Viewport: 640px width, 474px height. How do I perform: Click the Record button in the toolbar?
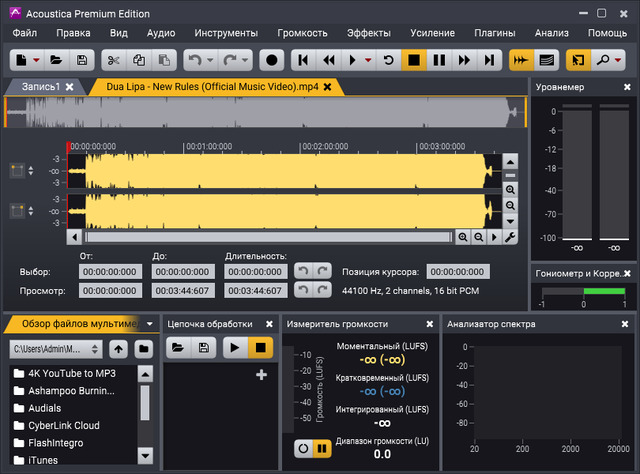pos(271,60)
